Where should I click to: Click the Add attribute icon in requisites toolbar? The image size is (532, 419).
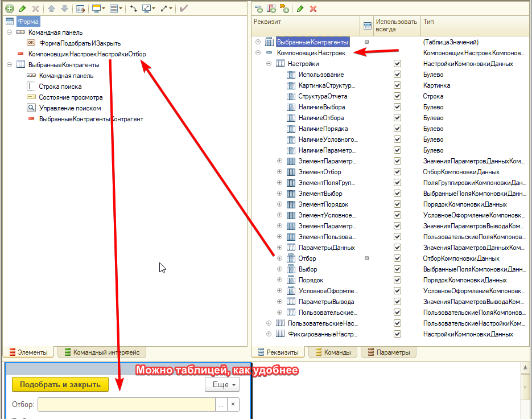click(259, 9)
